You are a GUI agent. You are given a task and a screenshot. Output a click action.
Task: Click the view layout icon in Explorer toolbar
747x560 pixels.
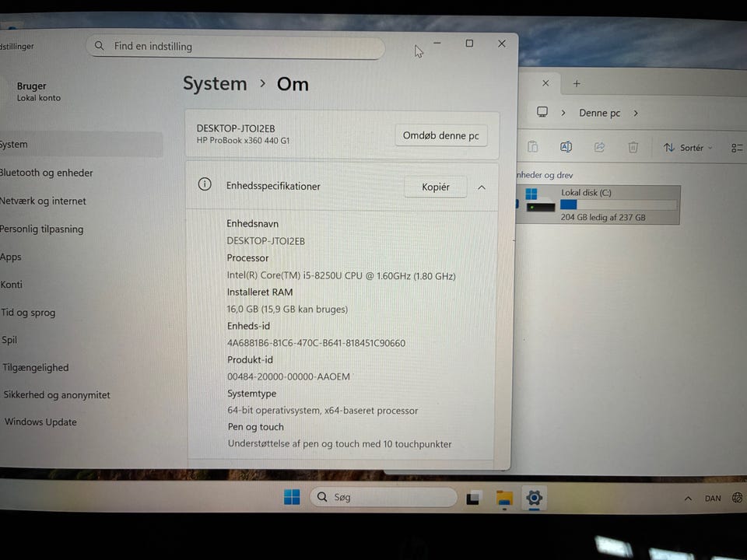737,148
